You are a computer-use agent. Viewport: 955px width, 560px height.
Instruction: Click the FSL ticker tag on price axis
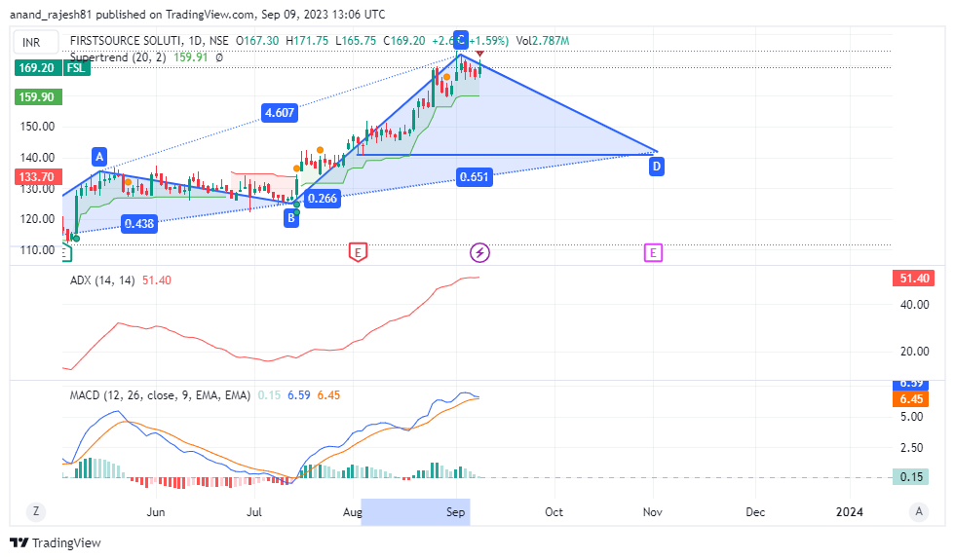coord(76,67)
